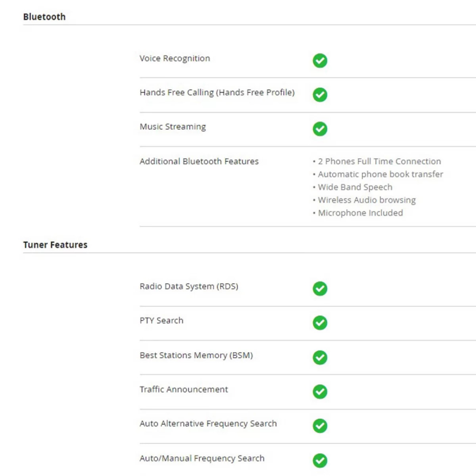
Task: Click the Wireless Audio browsing item
Action: [x=367, y=200]
